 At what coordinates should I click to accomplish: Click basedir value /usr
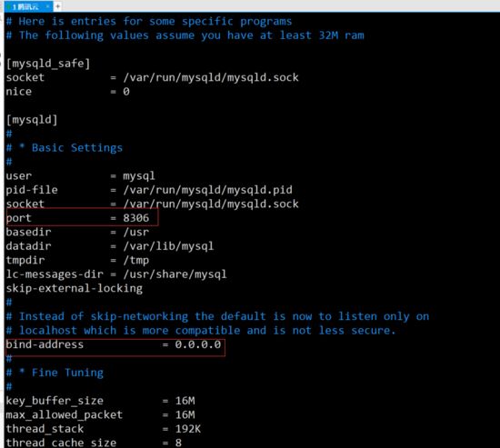[136, 232]
